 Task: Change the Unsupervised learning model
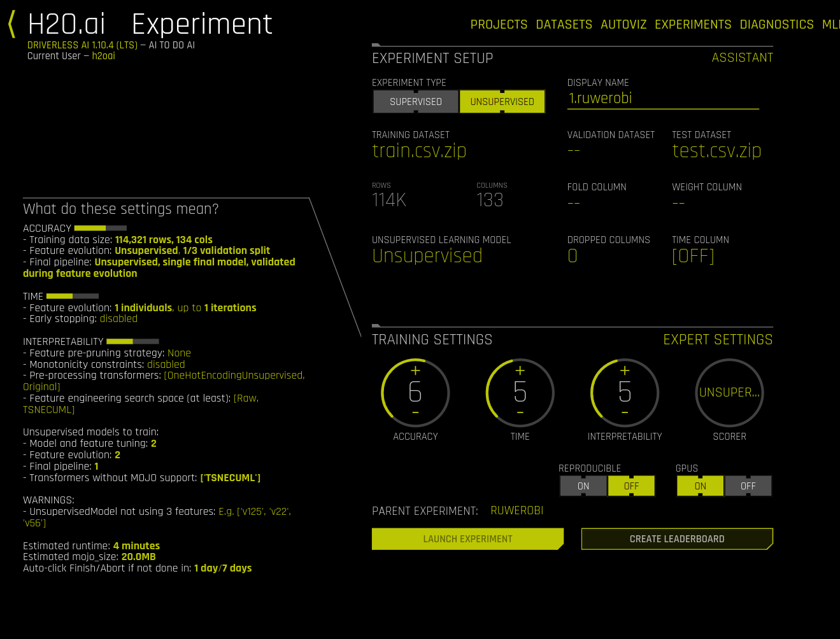point(427,256)
